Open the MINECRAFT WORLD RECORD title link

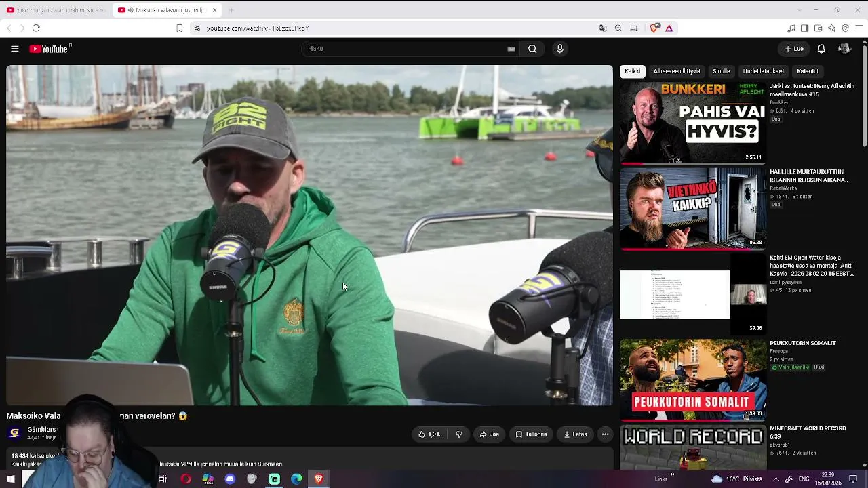click(x=808, y=432)
